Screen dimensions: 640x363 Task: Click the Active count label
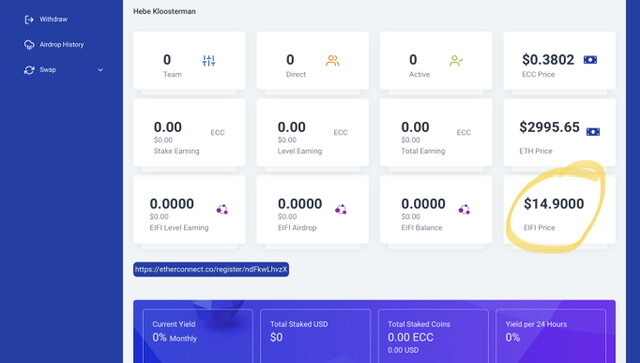click(419, 74)
